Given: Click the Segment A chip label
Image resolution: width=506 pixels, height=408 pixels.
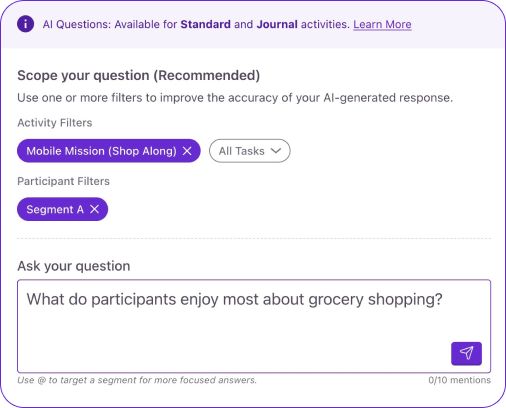Looking at the screenshot, I should point(55,209).
